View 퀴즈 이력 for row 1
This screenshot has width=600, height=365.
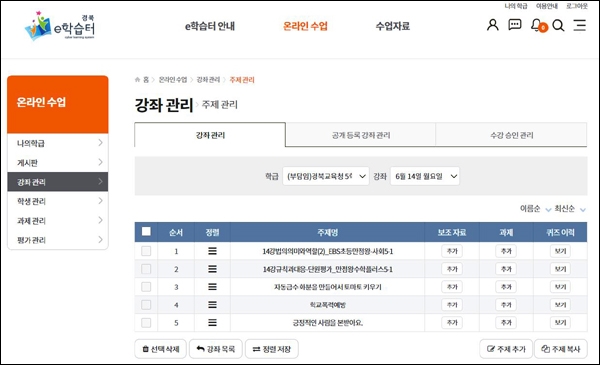pos(560,251)
